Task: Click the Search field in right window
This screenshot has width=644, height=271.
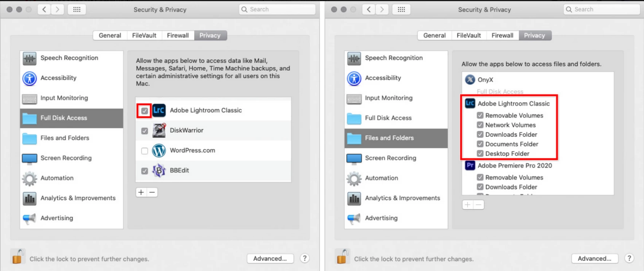Action: pos(602,10)
